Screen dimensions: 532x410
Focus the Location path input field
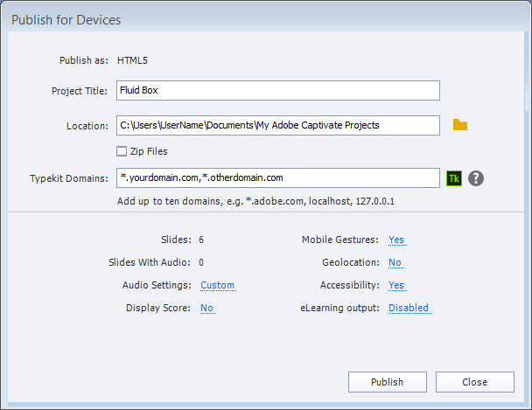click(x=278, y=125)
